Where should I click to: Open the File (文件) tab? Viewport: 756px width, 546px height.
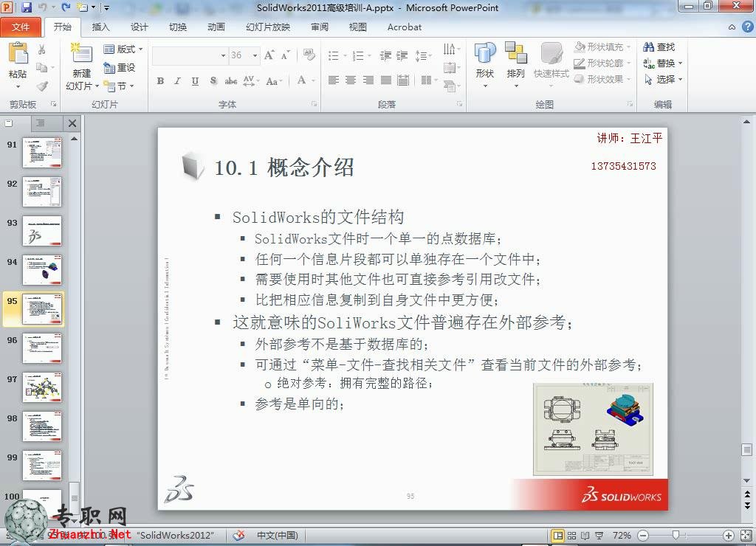tap(21, 27)
